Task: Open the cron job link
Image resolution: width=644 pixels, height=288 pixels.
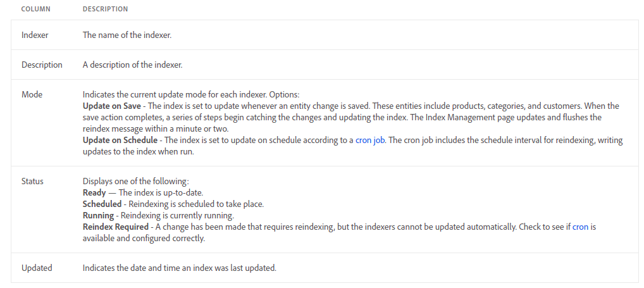Action: (x=370, y=141)
